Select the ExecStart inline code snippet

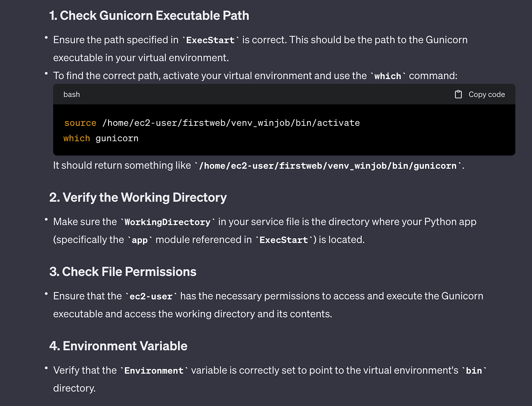click(210, 40)
